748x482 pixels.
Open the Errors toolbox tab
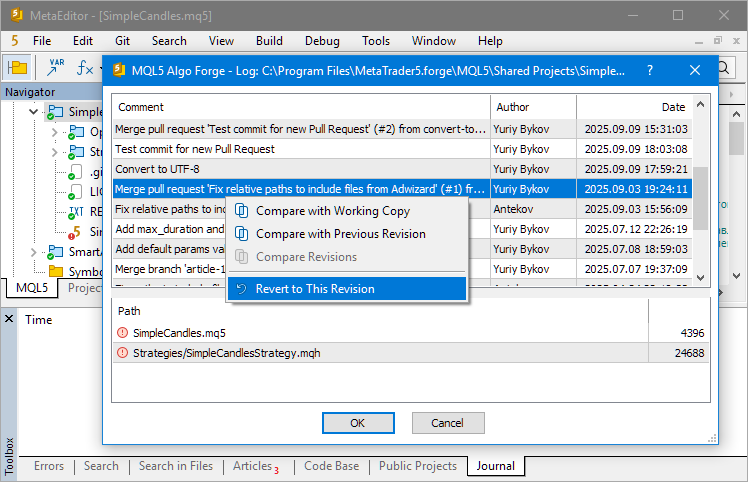[x=49, y=466]
